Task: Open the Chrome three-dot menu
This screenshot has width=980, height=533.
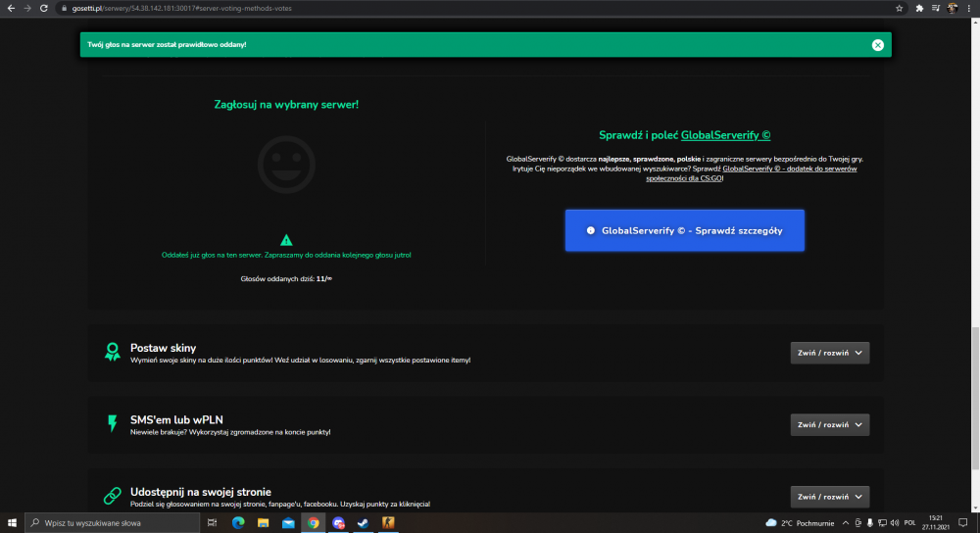Action: click(x=969, y=8)
